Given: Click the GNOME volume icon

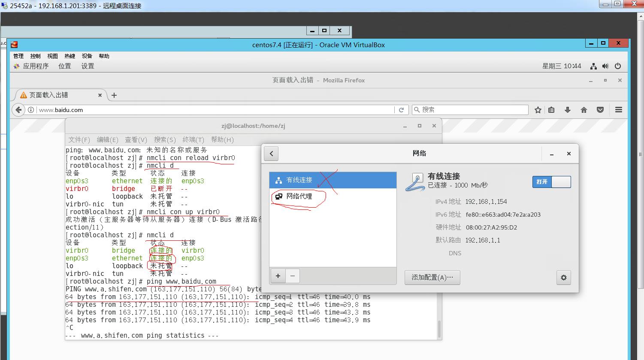Looking at the screenshot, I should (605, 66).
